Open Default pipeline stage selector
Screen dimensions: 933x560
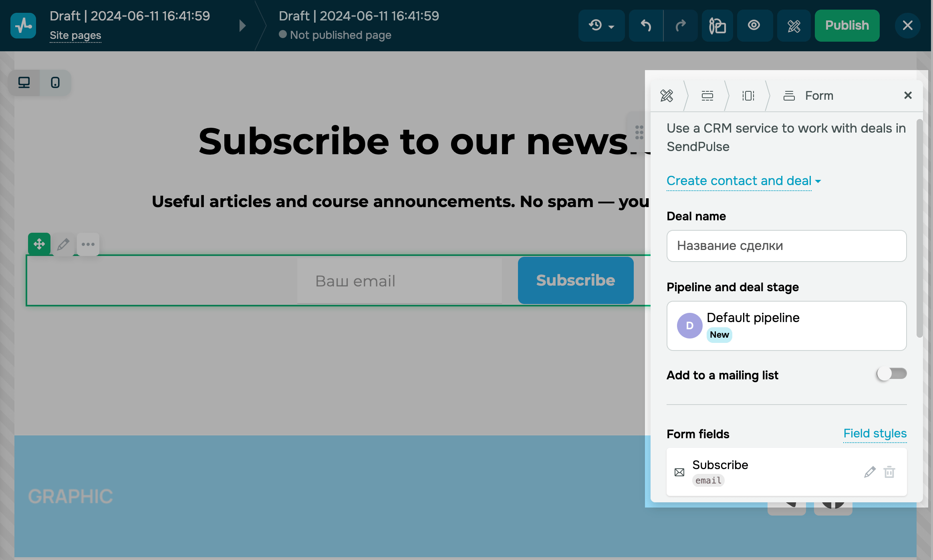[786, 326]
